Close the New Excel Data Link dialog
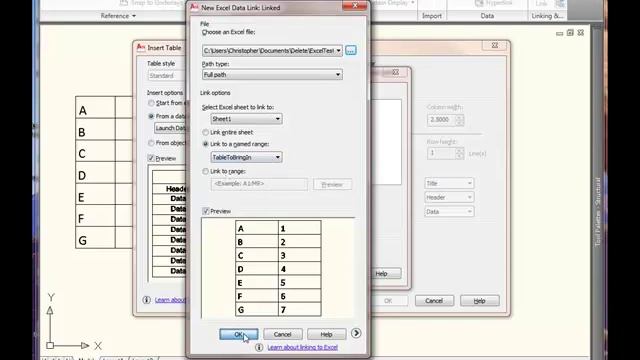The height and width of the screenshot is (360, 640). [355, 6]
